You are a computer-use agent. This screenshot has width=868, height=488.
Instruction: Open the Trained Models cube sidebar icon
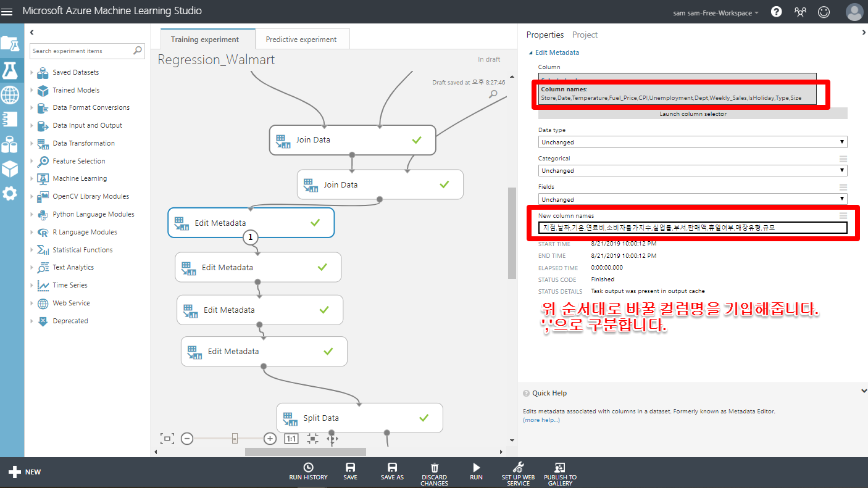click(x=9, y=169)
